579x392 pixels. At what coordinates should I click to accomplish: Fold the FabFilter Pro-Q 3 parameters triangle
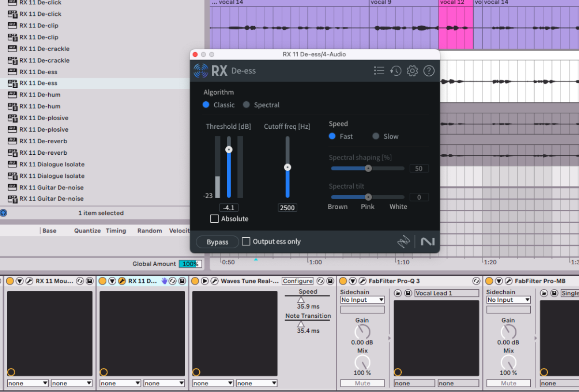point(353,281)
